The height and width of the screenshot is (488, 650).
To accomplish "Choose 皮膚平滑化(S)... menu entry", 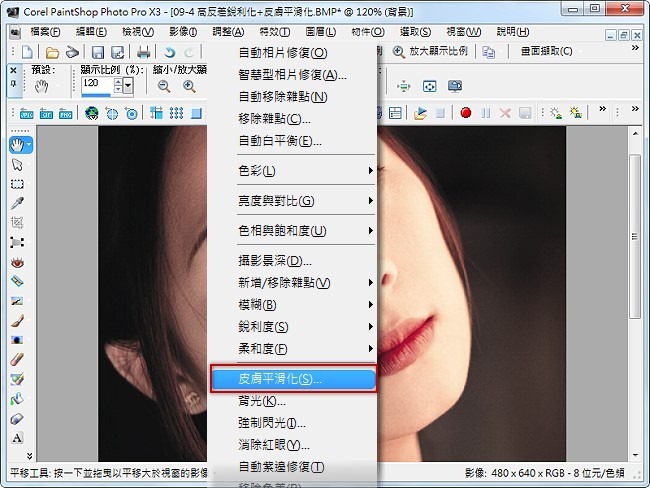I will tap(293, 379).
